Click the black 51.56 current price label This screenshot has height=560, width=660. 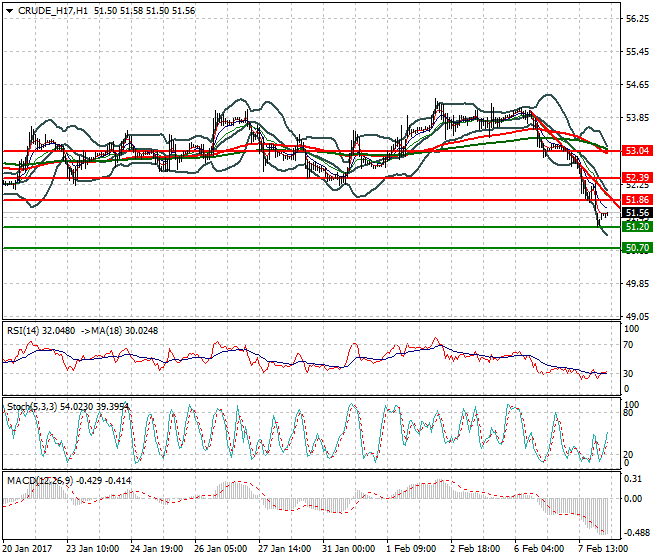(637, 213)
